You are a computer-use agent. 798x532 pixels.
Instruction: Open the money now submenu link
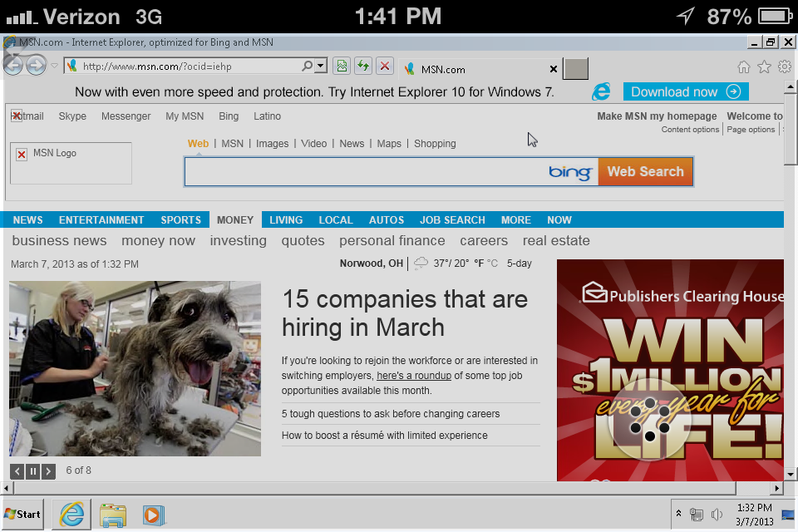pyautogui.click(x=158, y=240)
